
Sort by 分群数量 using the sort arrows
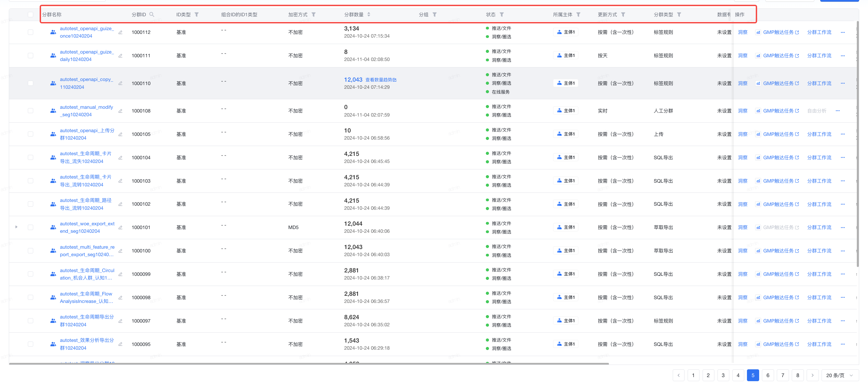tap(369, 15)
